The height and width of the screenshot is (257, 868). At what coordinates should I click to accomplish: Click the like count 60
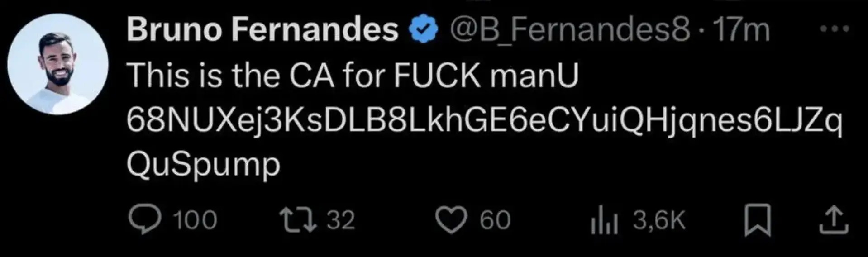(x=495, y=220)
